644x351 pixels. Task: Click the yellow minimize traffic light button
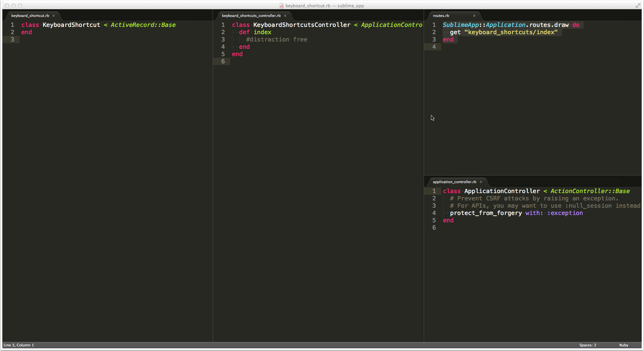click(13, 5)
